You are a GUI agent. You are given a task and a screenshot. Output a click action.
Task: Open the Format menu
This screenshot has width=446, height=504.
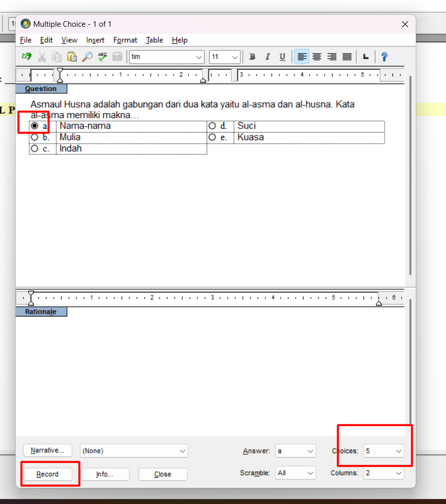pyautogui.click(x=125, y=40)
